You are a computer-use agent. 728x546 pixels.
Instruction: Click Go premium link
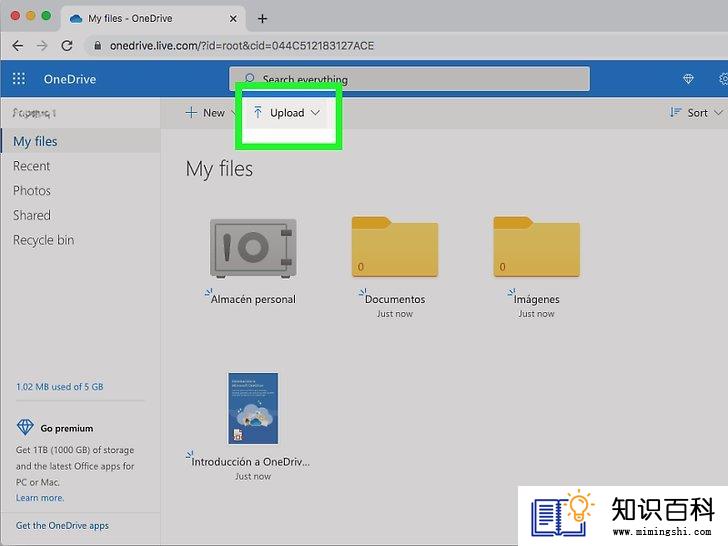tap(67, 429)
